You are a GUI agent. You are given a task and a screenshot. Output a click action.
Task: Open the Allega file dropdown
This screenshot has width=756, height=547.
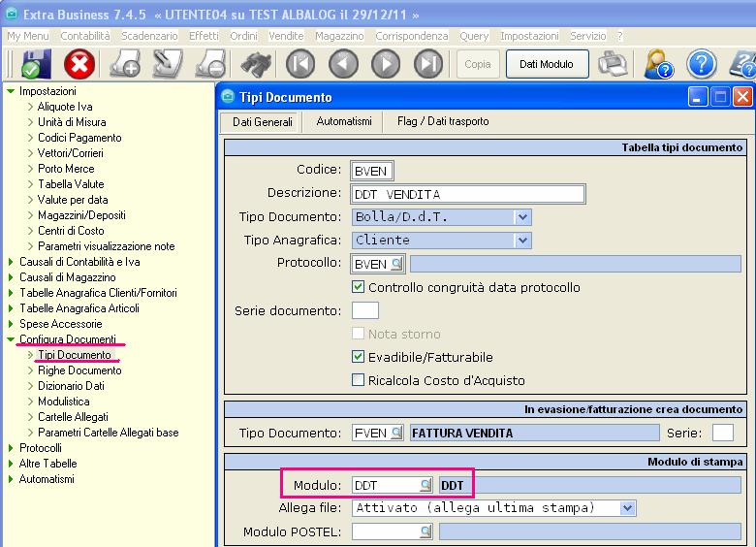(x=627, y=508)
